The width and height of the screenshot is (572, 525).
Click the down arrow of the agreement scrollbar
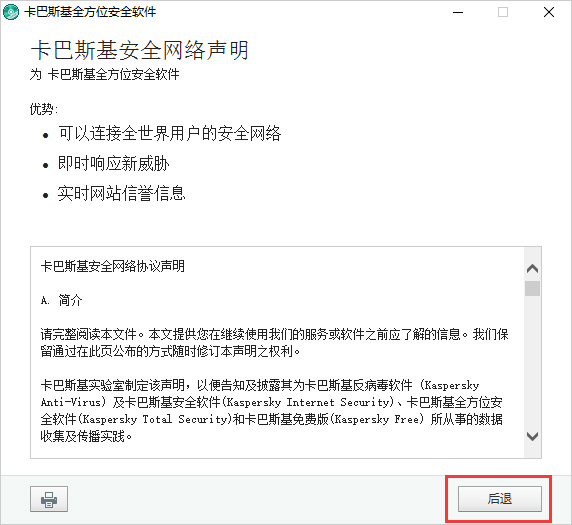(x=533, y=436)
